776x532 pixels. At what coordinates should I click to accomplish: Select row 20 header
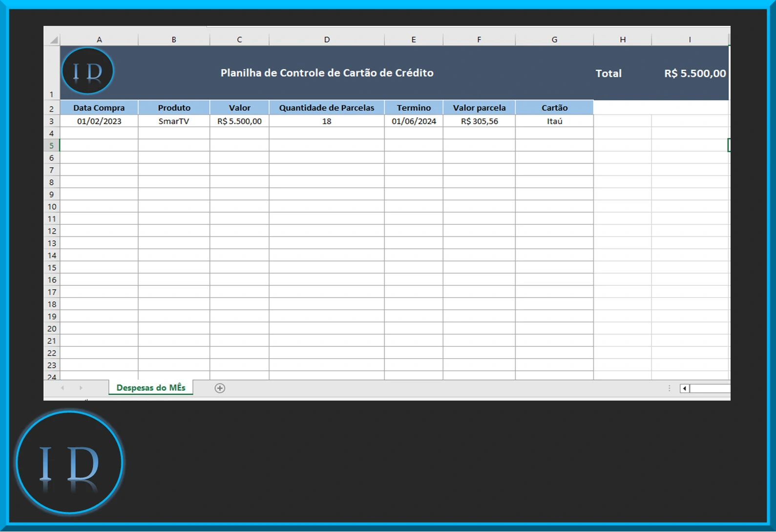click(52, 329)
